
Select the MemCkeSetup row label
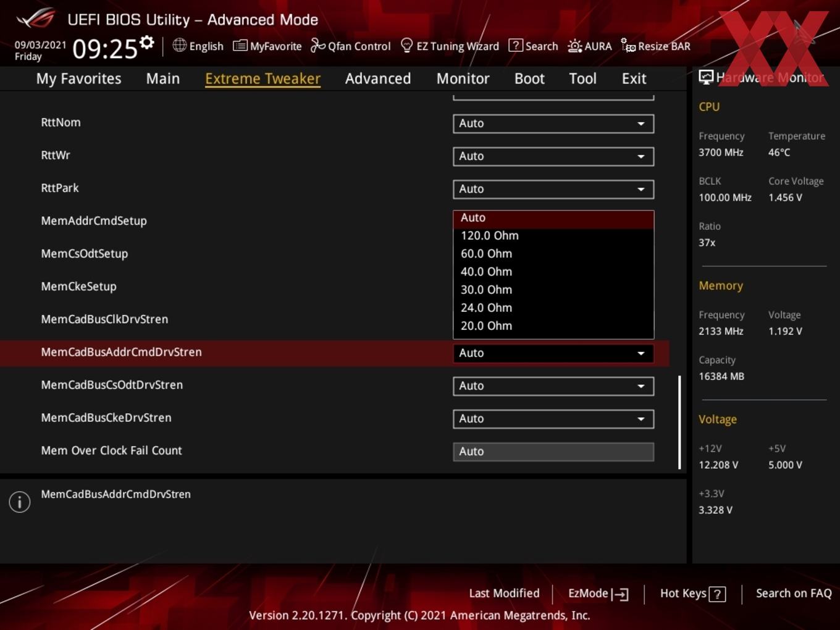(x=78, y=287)
